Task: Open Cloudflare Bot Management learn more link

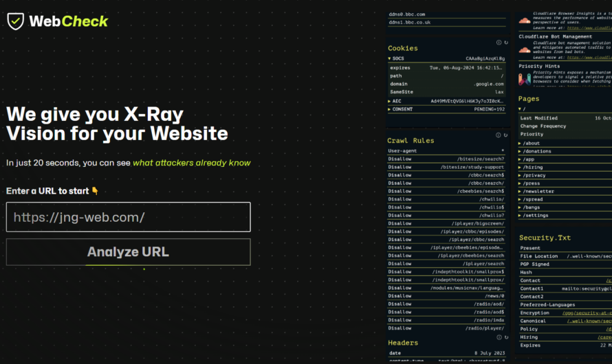Action: 589,57
